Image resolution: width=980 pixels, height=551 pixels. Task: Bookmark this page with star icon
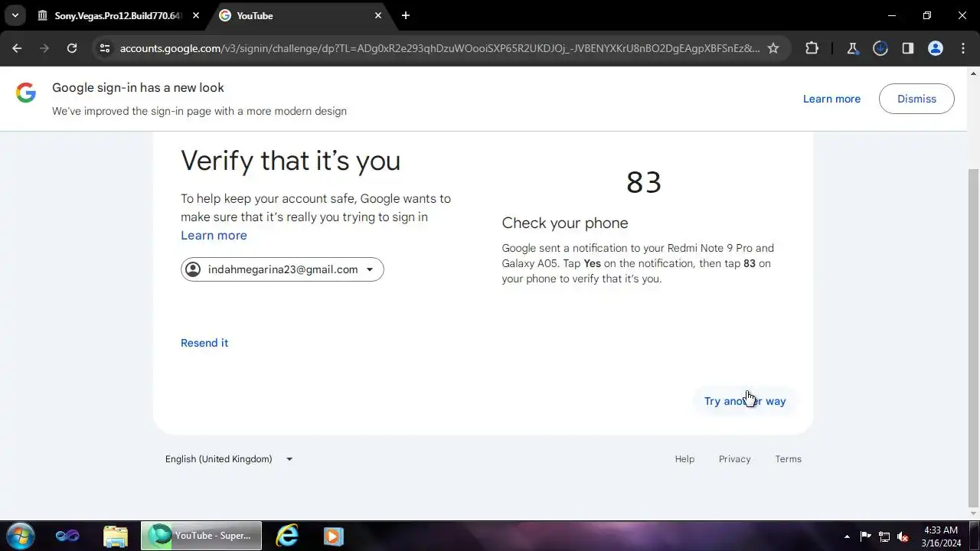click(x=773, y=48)
